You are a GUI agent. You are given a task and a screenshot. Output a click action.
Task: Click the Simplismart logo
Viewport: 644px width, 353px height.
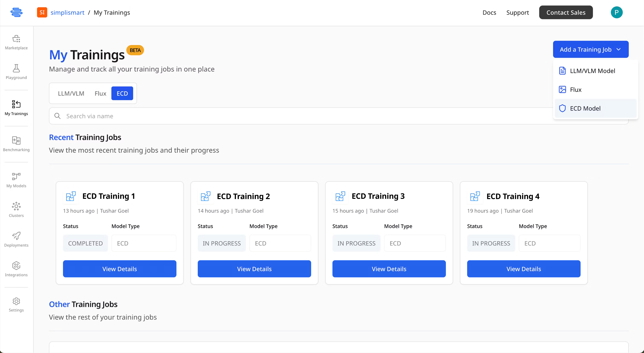(16, 12)
